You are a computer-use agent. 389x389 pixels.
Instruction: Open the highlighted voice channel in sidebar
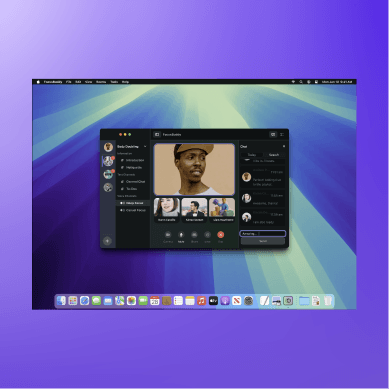click(x=133, y=203)
